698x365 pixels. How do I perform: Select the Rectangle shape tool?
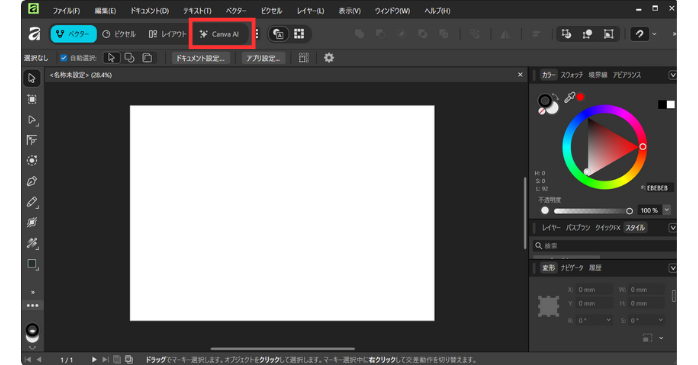[x=32, y=264]
